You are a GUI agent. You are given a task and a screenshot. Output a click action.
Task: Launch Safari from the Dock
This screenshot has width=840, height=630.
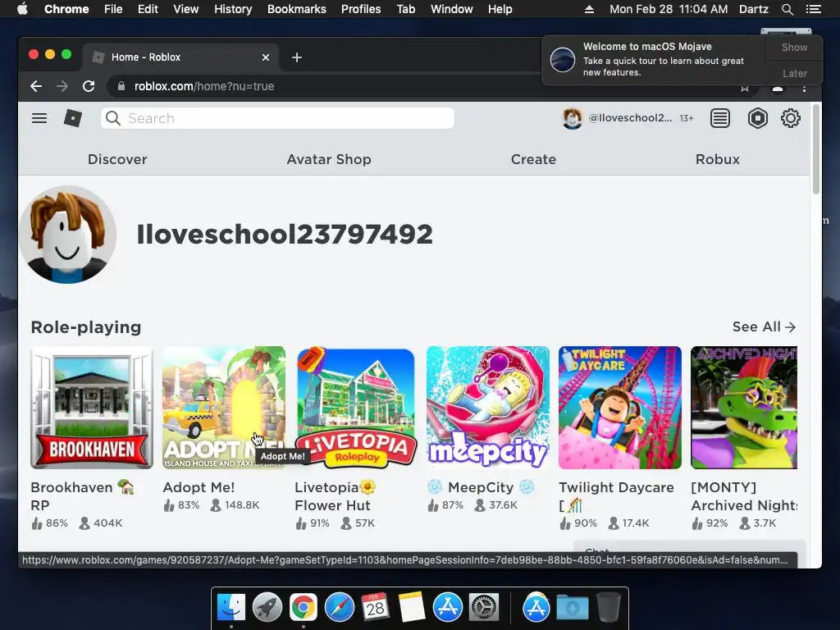tap(339, 608)
